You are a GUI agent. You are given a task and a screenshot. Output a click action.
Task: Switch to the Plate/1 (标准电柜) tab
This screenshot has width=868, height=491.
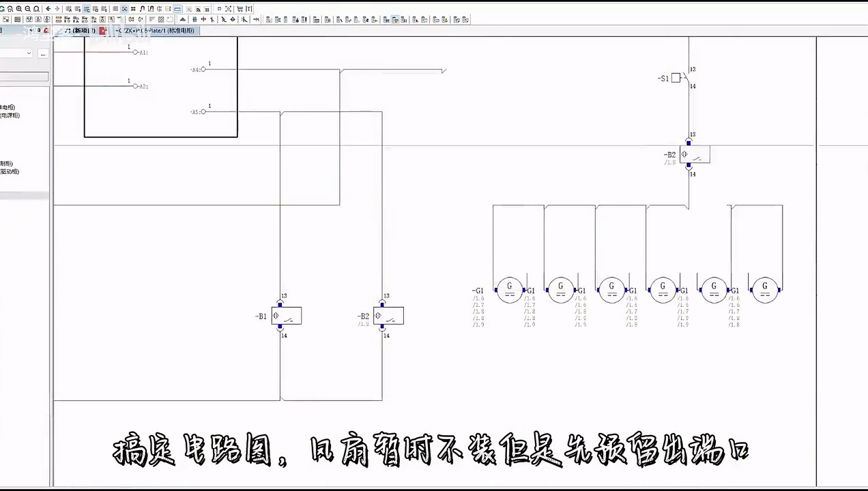(x=155, y=31)
